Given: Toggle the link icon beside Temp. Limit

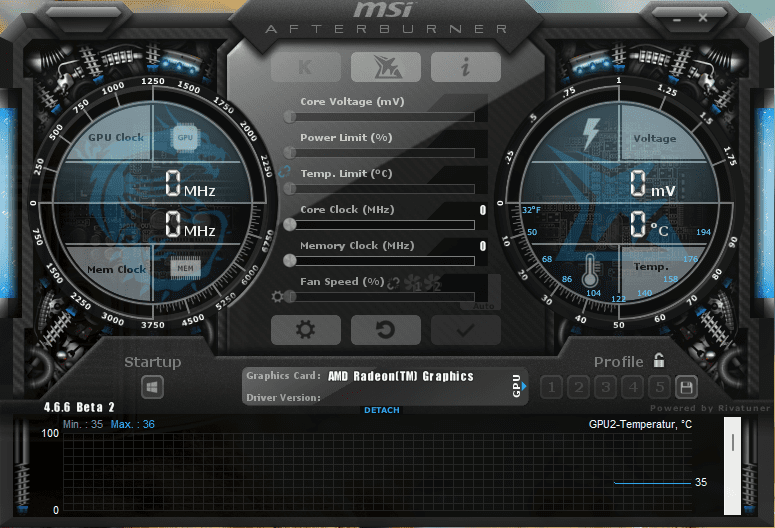Looking at the screenshot, I should (284, 172).
